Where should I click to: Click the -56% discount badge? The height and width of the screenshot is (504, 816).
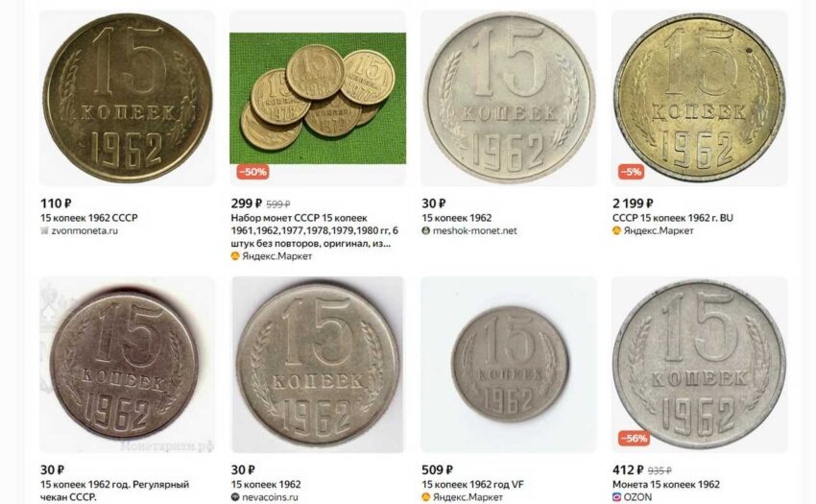point(634,439)
